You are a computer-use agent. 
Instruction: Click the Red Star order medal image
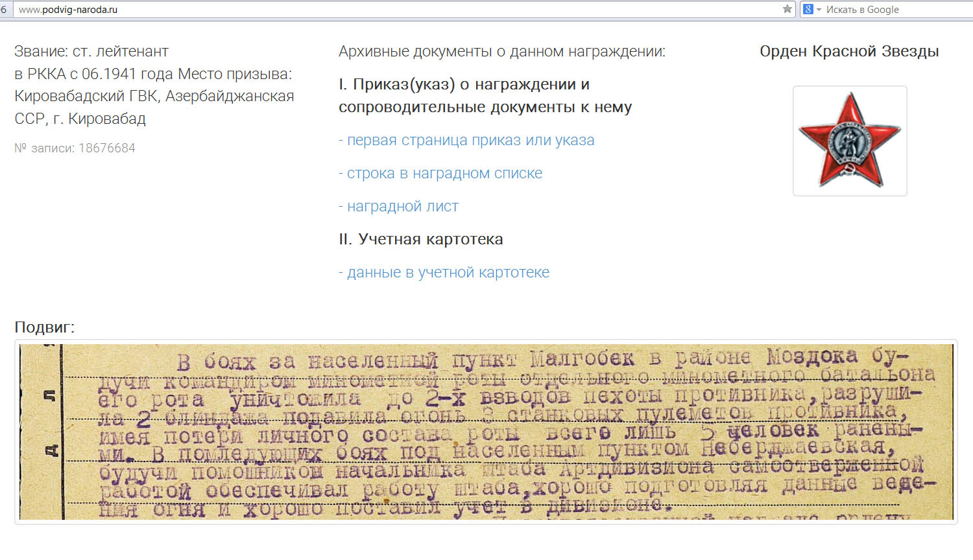850,141
